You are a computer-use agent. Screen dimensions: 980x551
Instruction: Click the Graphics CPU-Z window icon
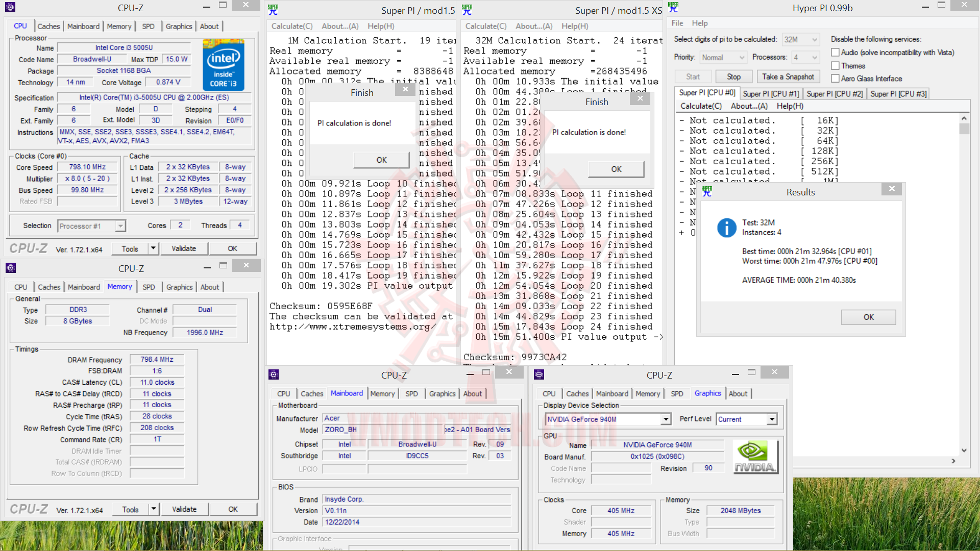pyautogui.click(x=539, y=375)
